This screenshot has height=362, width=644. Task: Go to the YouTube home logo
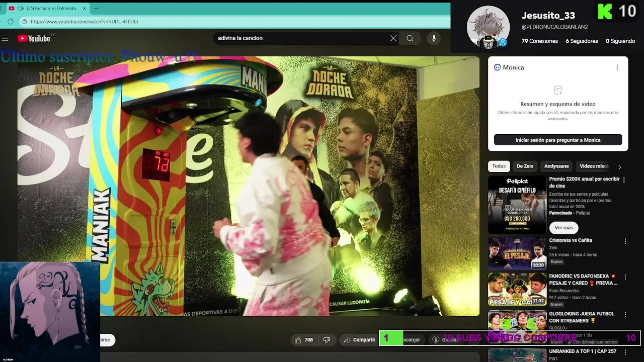(x=34, y=38)
